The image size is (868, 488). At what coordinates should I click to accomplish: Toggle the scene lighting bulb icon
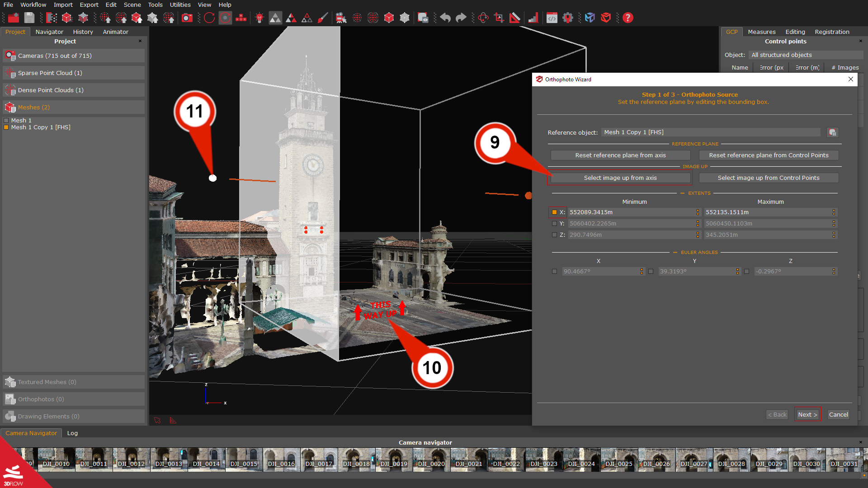[259, 18]
